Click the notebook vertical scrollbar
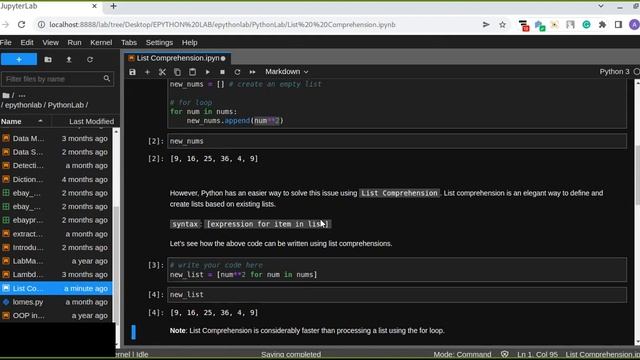The height and width of the screenshot is (360, 640). coord(637,212)
